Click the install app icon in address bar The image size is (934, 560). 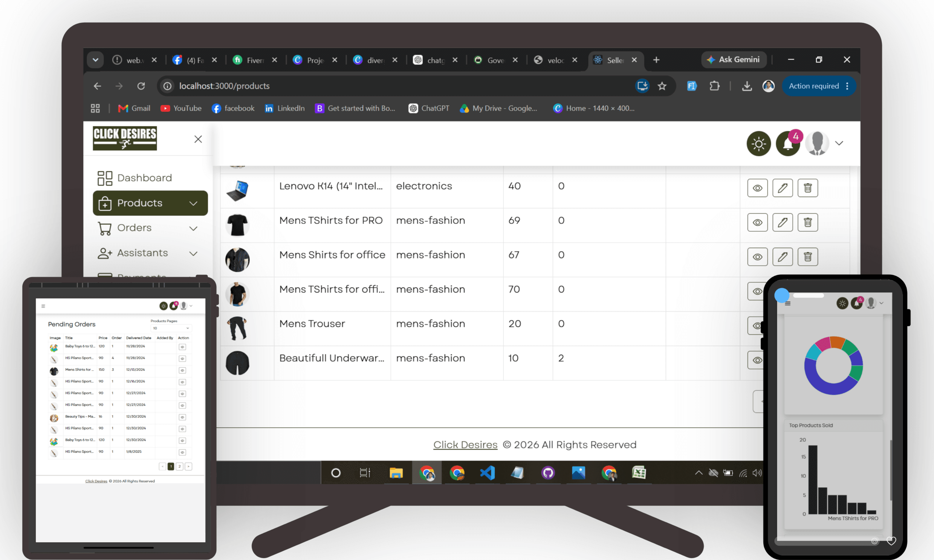642,86
